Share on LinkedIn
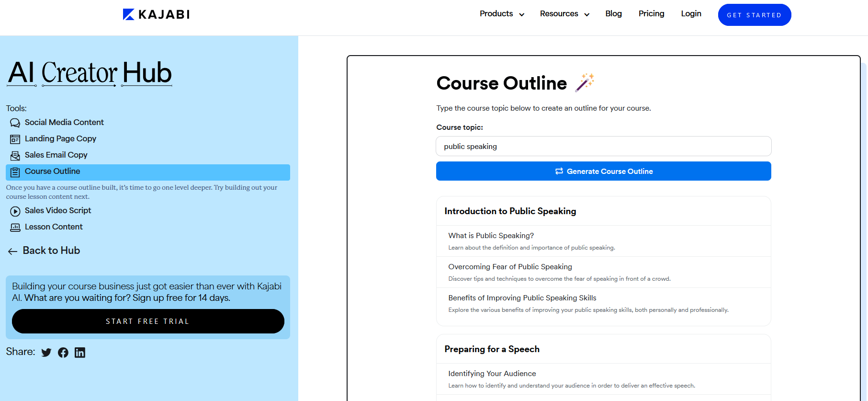This screenshot has height=401, width=868. 80,353
